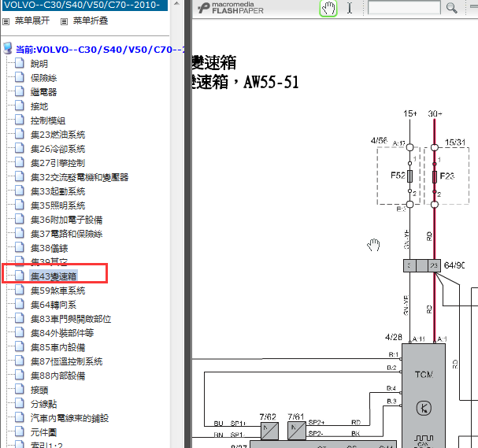478x448 pixels.
Task: Click the magnifier search icon
Action: (x=451, y=8)
